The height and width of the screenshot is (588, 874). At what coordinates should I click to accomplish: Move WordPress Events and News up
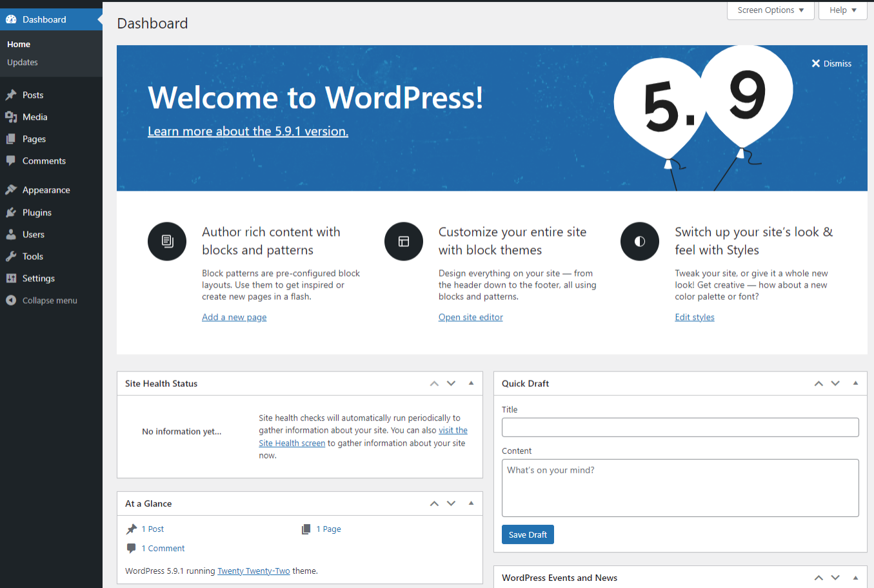819,578
